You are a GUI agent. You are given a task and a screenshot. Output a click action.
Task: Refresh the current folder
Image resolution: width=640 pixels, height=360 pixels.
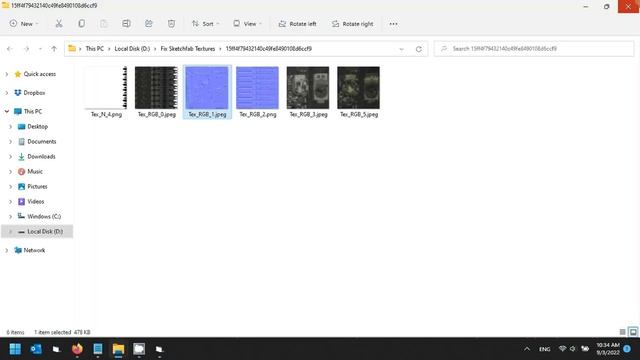click(x=418, y=49)
